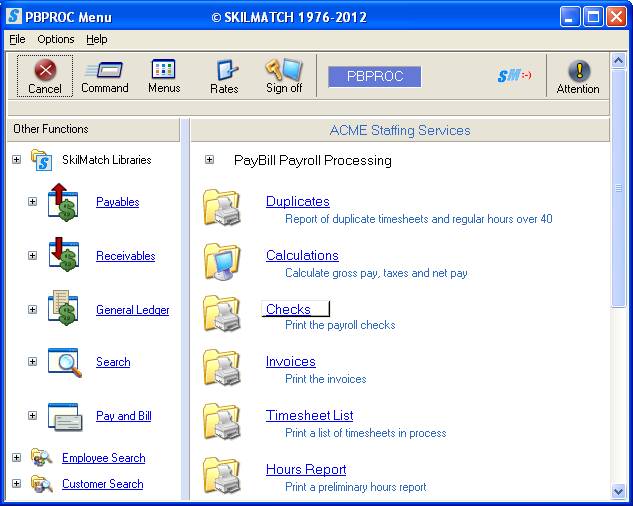Click the red Cancel icon in toolbar

[45, 70]
